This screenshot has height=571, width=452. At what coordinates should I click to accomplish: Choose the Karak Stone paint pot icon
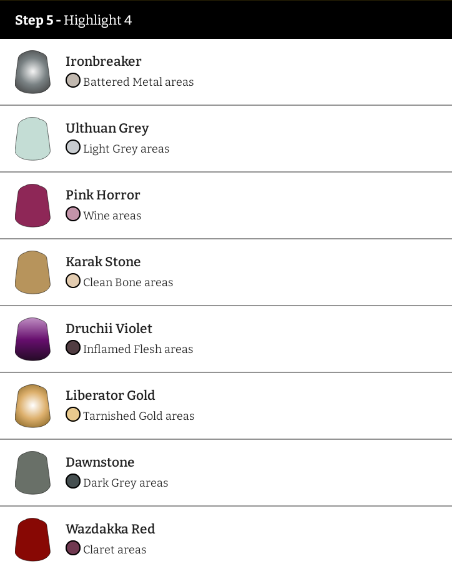tap(33, 272)
